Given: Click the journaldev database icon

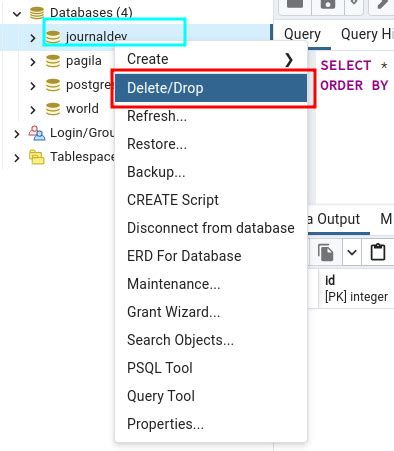Looking at the screenshot, I should (53, 37).
